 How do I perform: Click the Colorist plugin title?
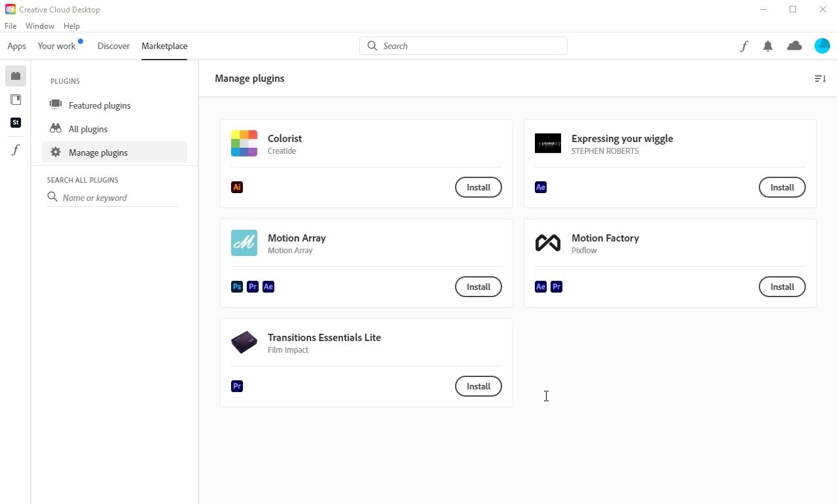coord(285,139)
